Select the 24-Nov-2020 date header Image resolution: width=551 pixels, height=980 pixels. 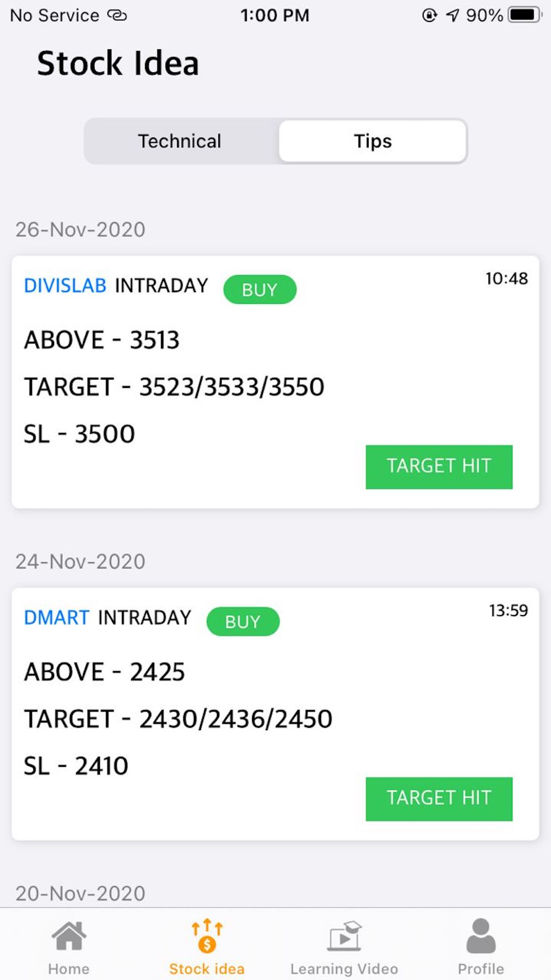pyautogui.click(x=80, y=561)
